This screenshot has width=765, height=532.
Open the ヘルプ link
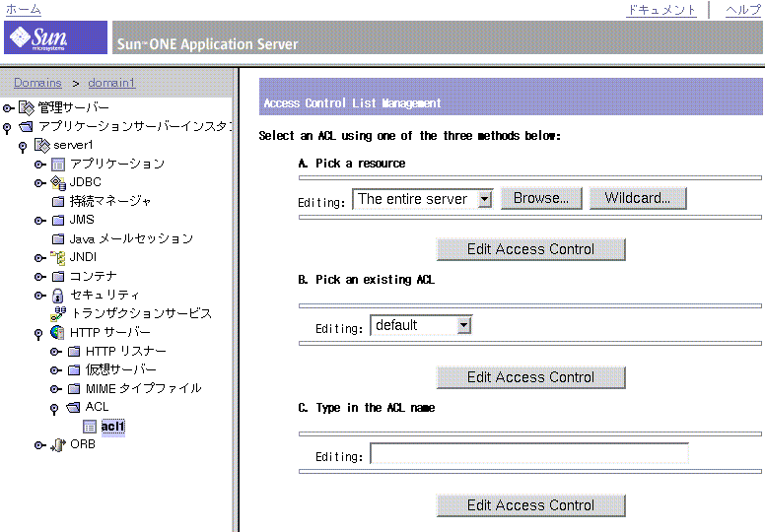tap(743, 10)
